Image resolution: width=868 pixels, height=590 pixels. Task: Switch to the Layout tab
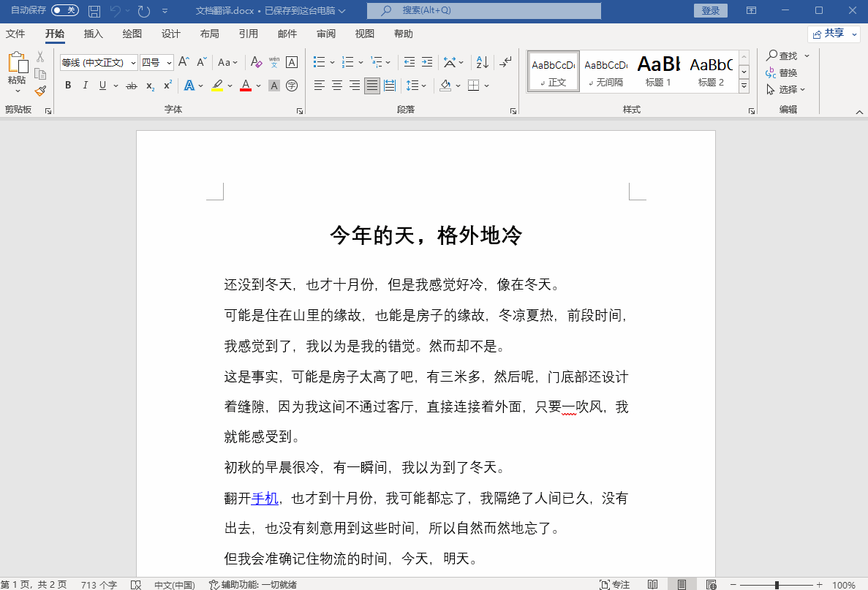(x=209, y=34)
